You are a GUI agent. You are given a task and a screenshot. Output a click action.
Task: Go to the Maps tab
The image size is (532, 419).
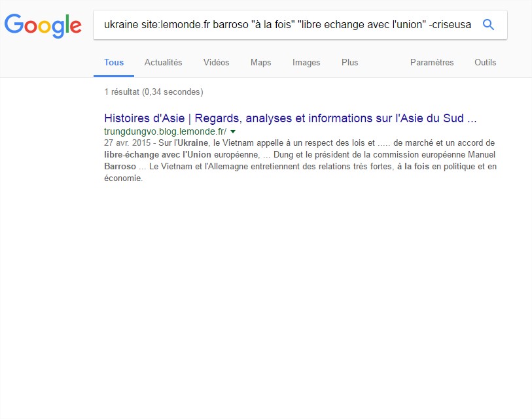260,62
